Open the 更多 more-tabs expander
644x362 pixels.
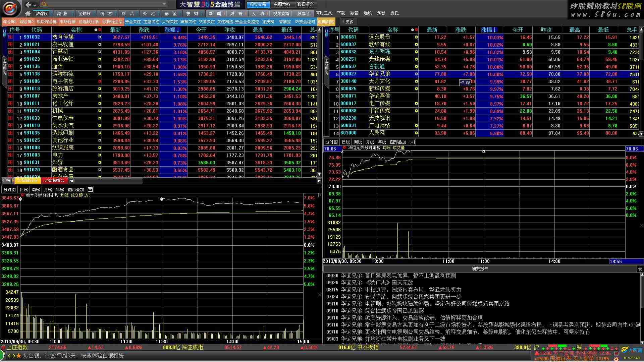pos(348,21)
